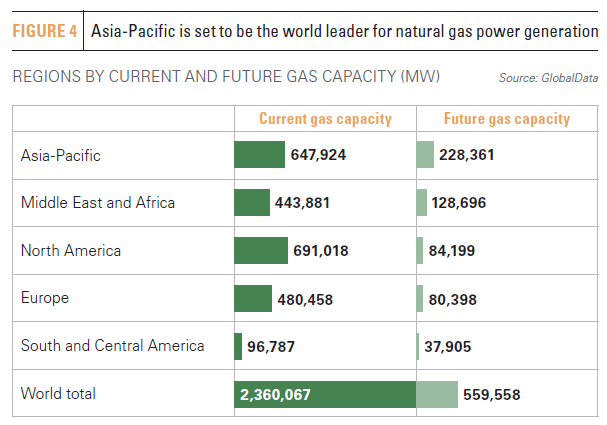Screen dimensions: 607x425
Task: Click the Europe row label
Action: (x=45, y=298)
